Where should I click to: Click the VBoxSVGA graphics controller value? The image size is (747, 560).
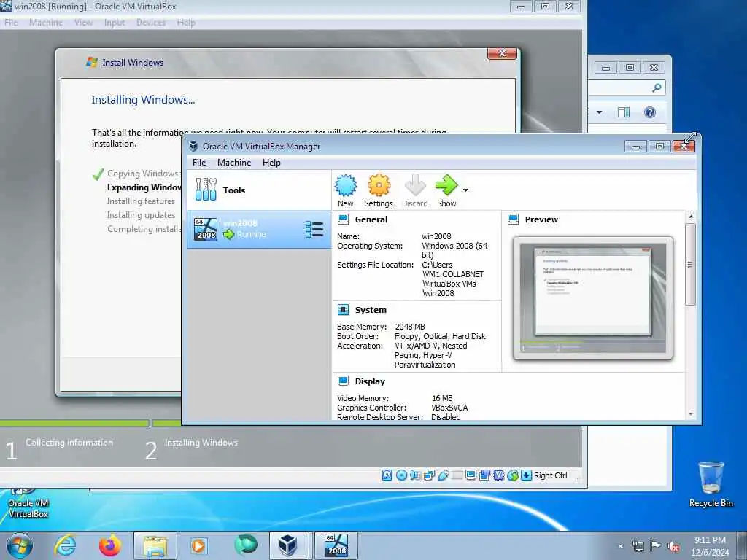click(449, 408)
